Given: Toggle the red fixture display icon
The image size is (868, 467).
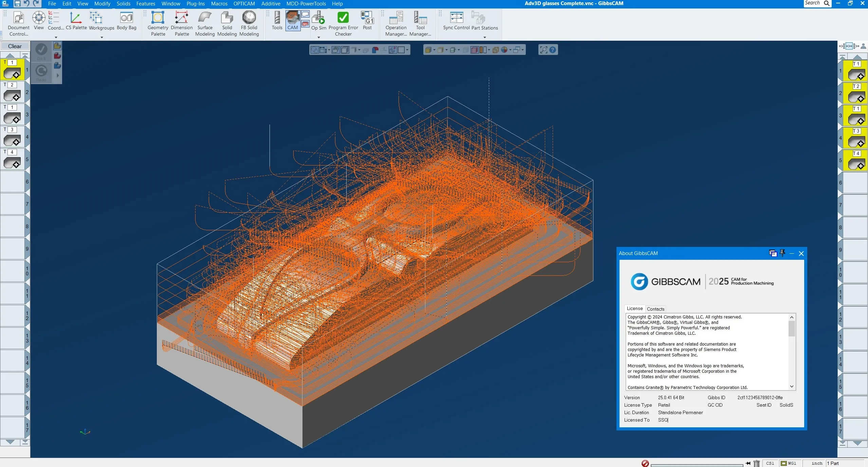Looking at the screenshot, I should click(57, 56).
